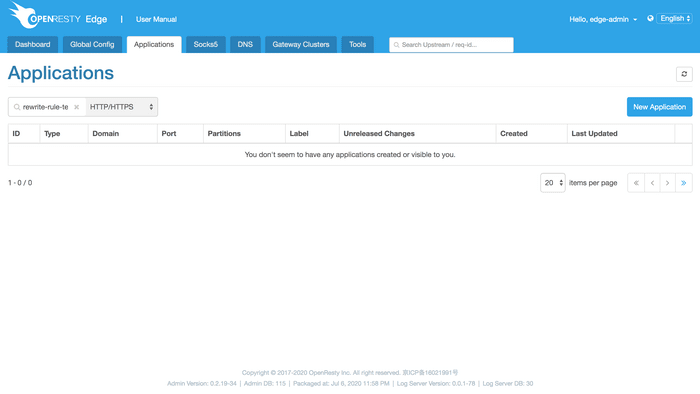Viewport: 700px width, 394px height.
Task: Expand the Hello, edge-admin user menu
Action: (x=603, y=19)
